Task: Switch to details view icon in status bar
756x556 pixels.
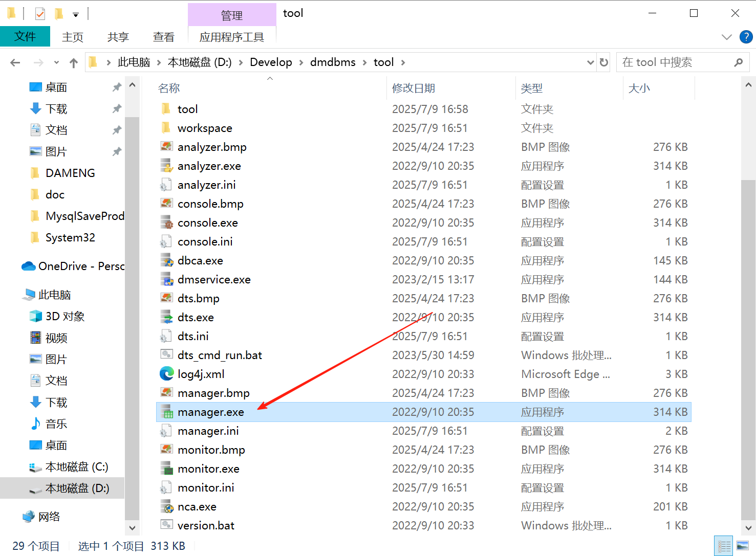Action: click(x=724, y=546)
